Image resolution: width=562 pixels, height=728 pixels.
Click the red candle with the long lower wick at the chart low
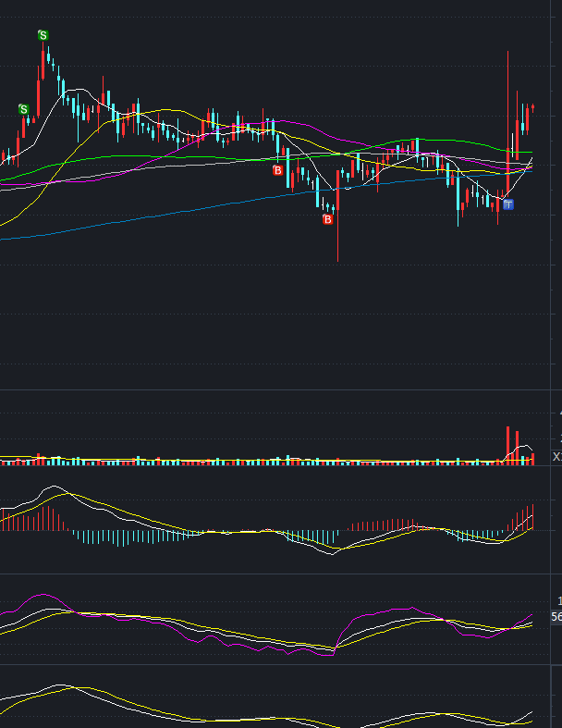(338, 216)
